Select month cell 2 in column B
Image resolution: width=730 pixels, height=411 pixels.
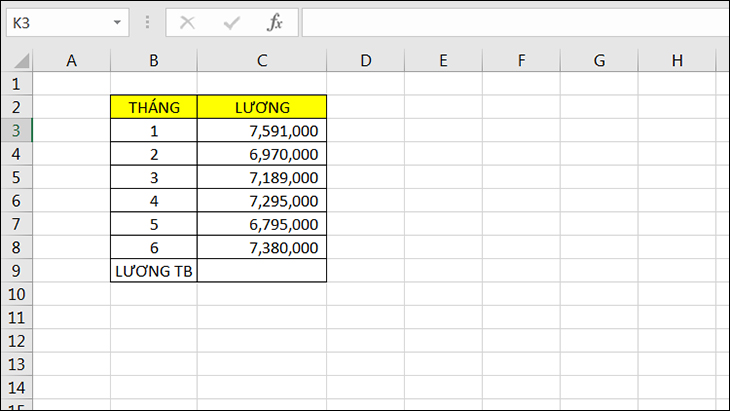(x=154, y=154)
